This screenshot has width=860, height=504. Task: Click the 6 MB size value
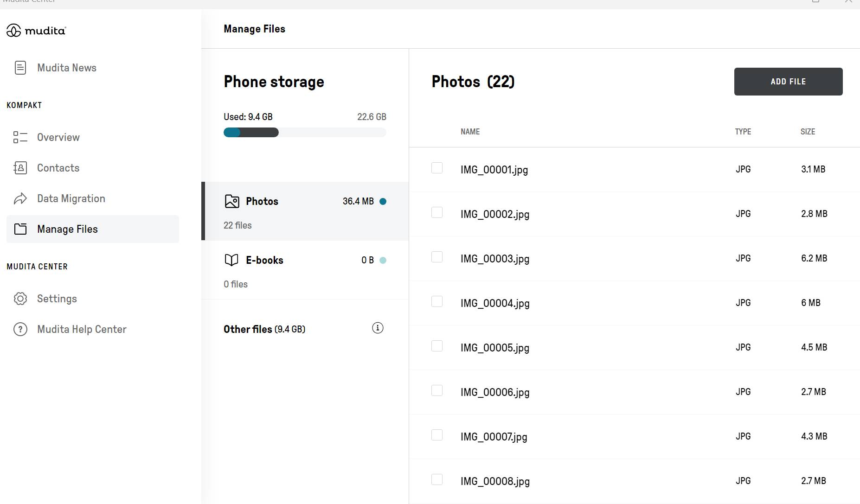811,303
